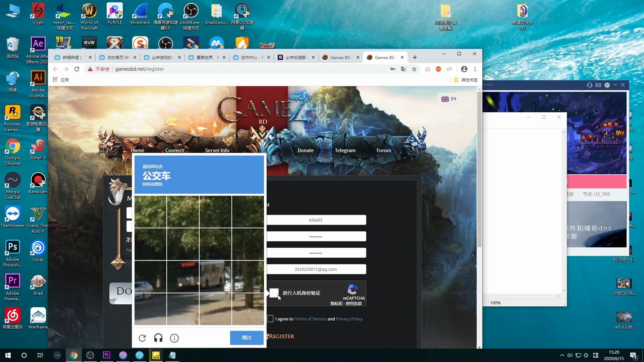Open the Wireshark desktop shortcut

140,14
